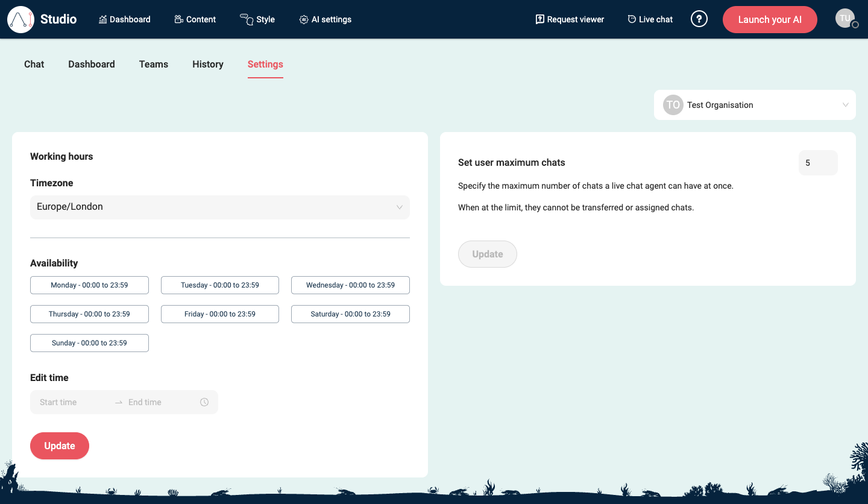Open the Dashboard nav icon in top bar

[x=104, y=19]
